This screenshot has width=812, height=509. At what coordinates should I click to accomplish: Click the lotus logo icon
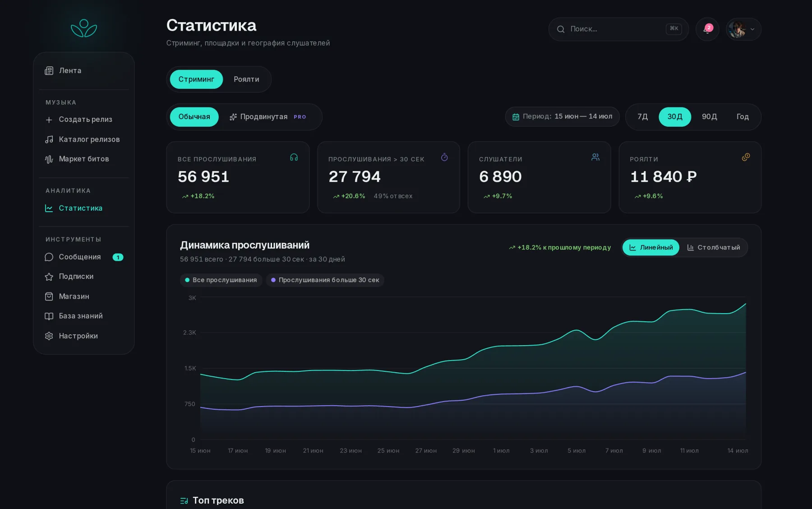tap(84, 28)
